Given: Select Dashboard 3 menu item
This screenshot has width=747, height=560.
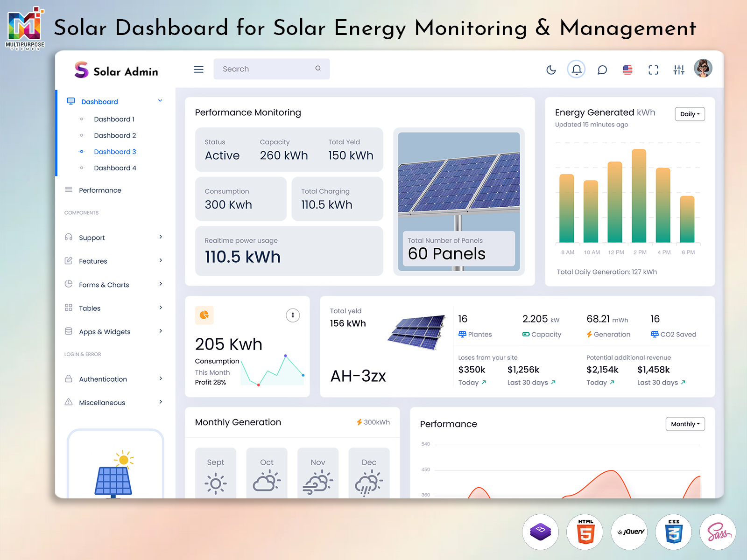Looking at the screenshot, I should point(115,152).
